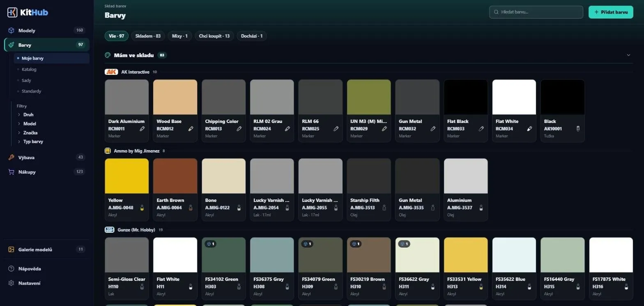Select the Dochází · 1 filter tab
644x306 pixels.
pyautogui.click(x=252, y=36)
